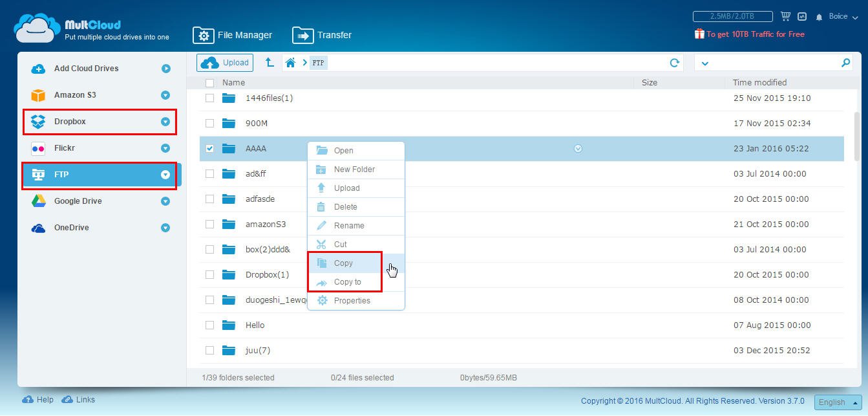The image size is (868, 416).
Task: Click the MultCloud cloud logo
Action: pyautogui.click(x=37, y=28)
